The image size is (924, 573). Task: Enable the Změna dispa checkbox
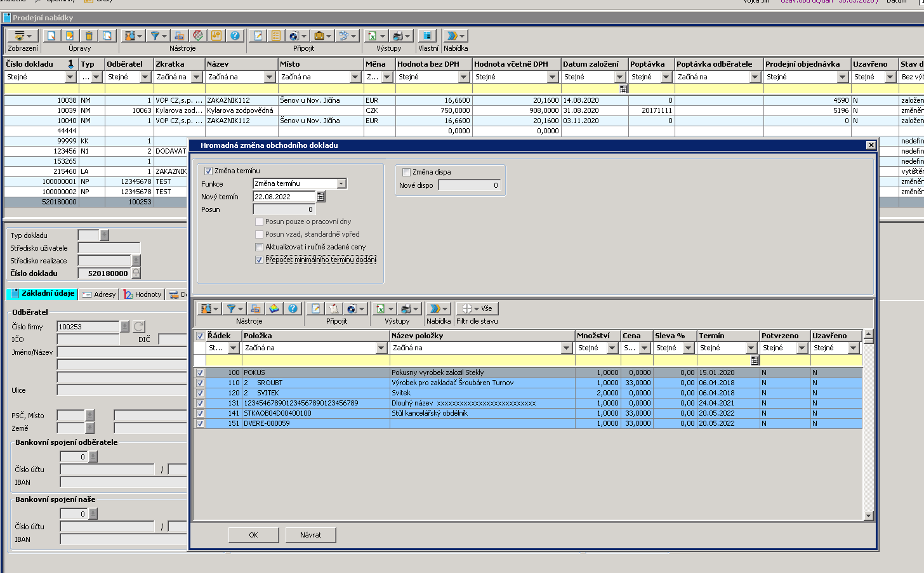pyautogui.click(x=406, y=172)
